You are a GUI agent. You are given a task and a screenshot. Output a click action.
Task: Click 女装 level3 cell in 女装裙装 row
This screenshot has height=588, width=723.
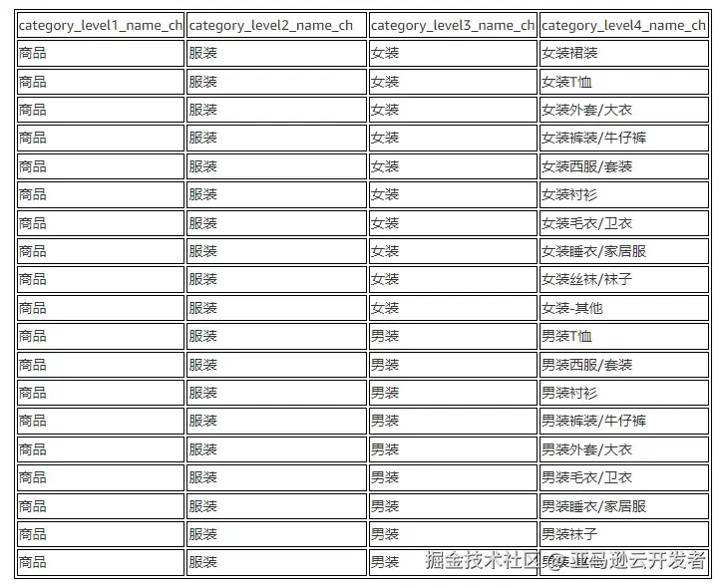coord(454,54)
